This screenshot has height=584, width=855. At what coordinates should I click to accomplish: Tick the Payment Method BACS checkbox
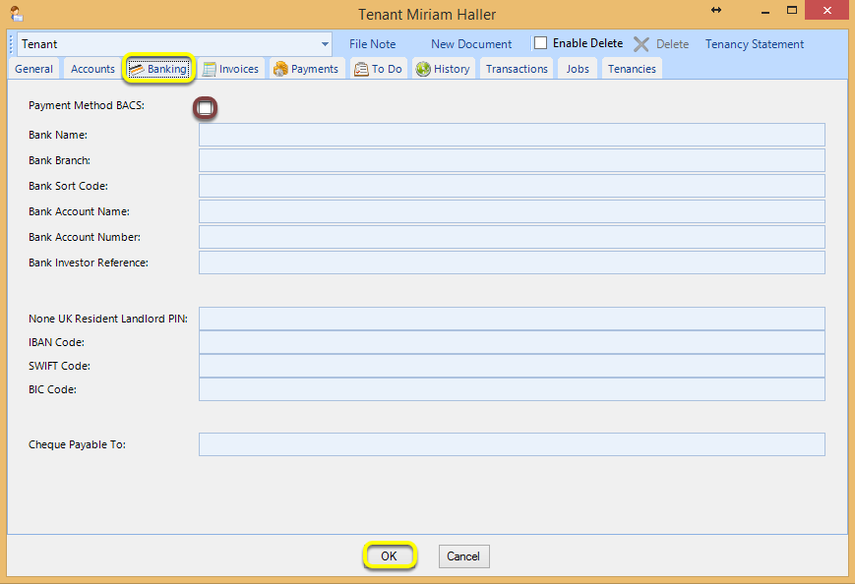pyautogui.click(x=205, y=108)
